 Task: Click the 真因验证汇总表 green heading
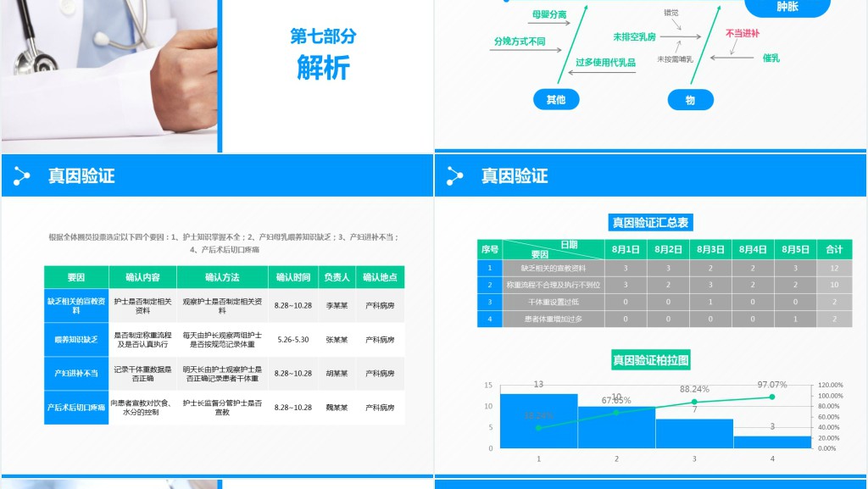(650, 223)
